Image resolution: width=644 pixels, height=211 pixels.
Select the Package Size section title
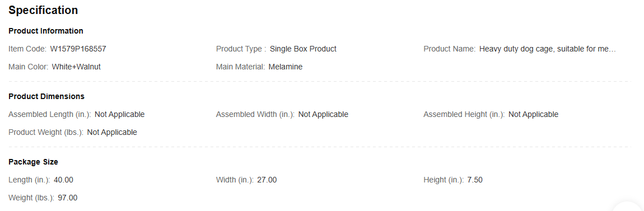(x=33, y=162)
